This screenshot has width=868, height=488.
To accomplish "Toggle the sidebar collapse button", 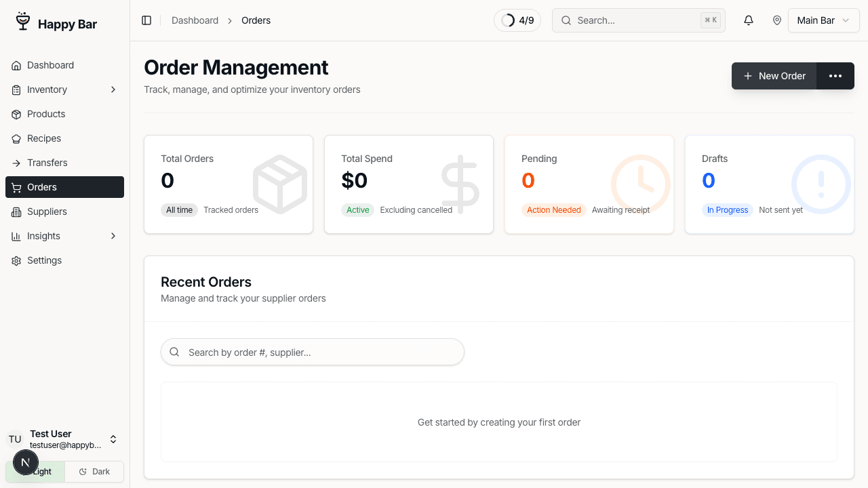I will (146, 20).
